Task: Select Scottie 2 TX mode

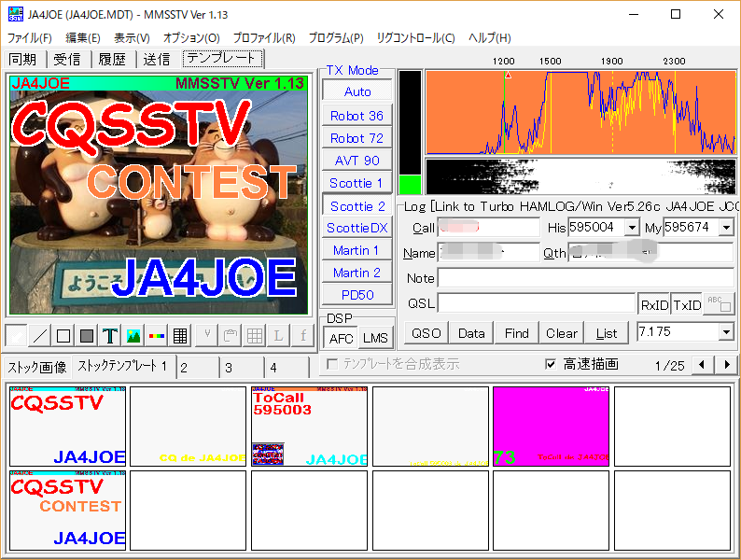Action: 357,206
